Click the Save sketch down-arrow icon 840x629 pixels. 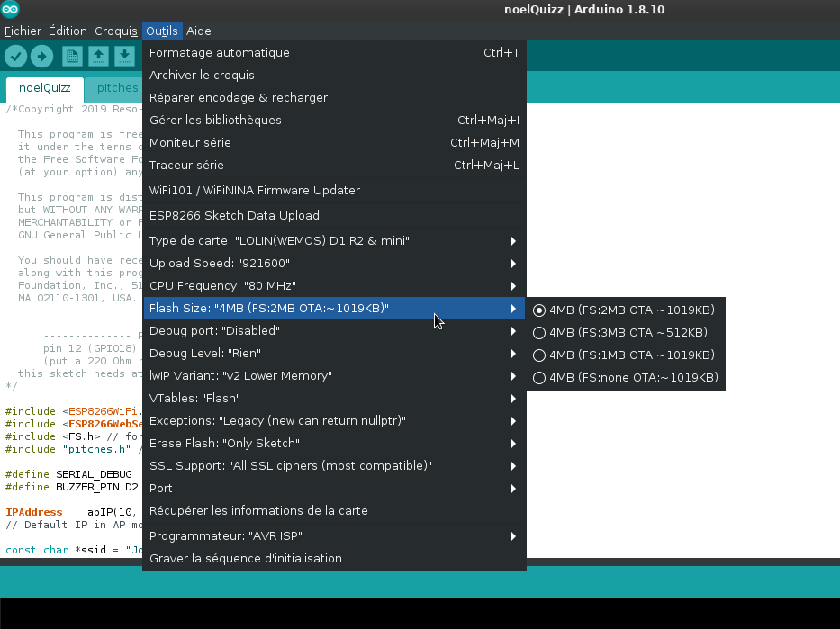pos(124,56)
